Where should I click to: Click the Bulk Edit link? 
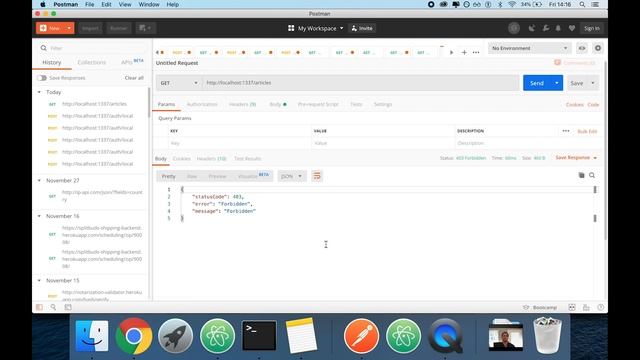pos(587,131)
